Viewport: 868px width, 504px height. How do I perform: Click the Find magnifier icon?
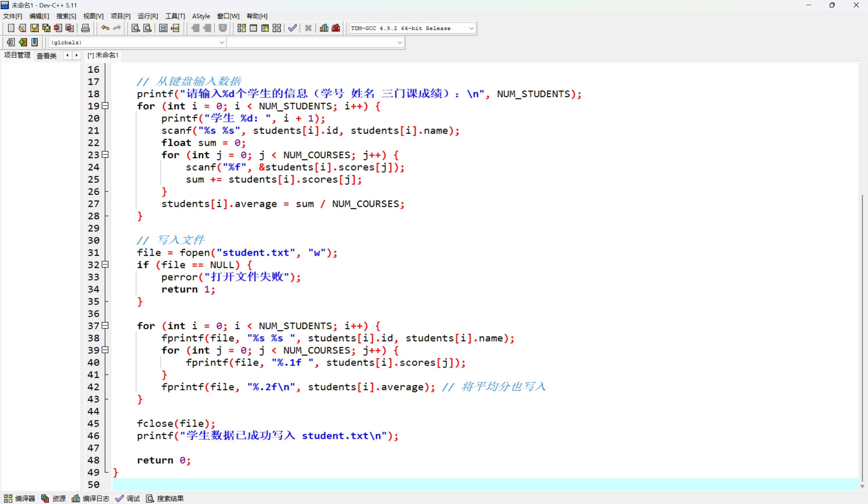coord(135,28)
